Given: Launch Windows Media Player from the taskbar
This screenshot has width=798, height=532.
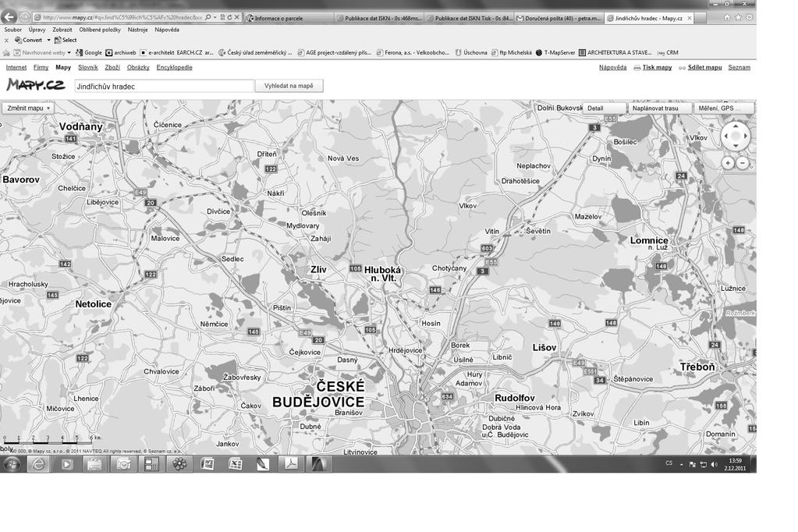Looking at the screenshot, I should pyautogui.click(x=66, y=464).
